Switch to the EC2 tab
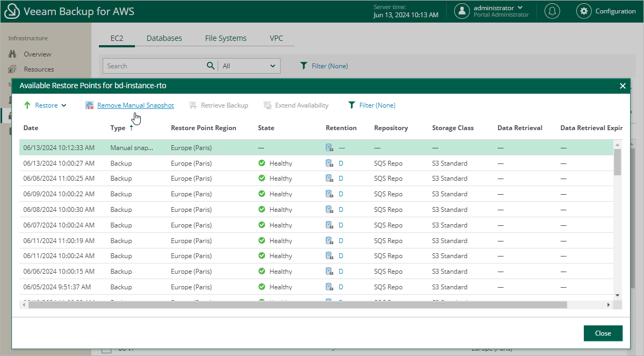Image resolution: width=644 pixels, height=356 pixels. 117,38
